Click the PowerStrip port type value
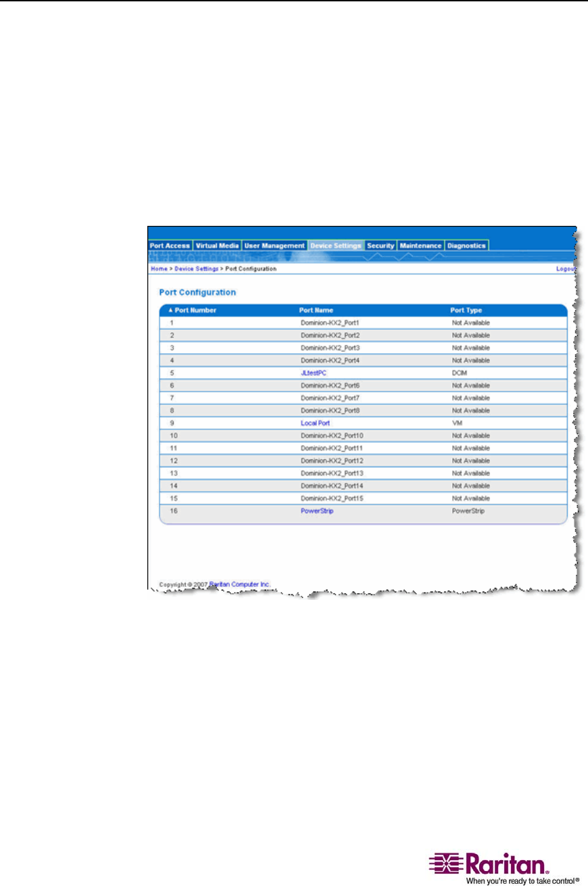This screenshot has width=588, height=894. tap(468, 511)
